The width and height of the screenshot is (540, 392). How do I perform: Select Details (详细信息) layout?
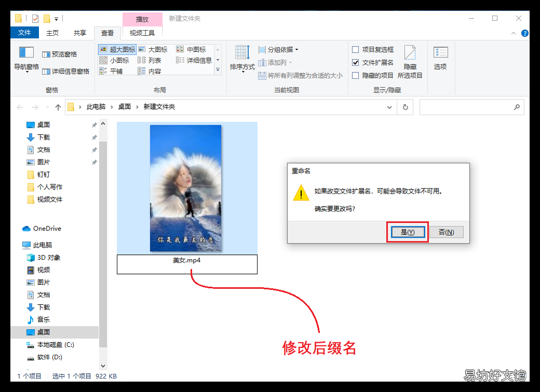pyautogui.click(x=194, y=60)
